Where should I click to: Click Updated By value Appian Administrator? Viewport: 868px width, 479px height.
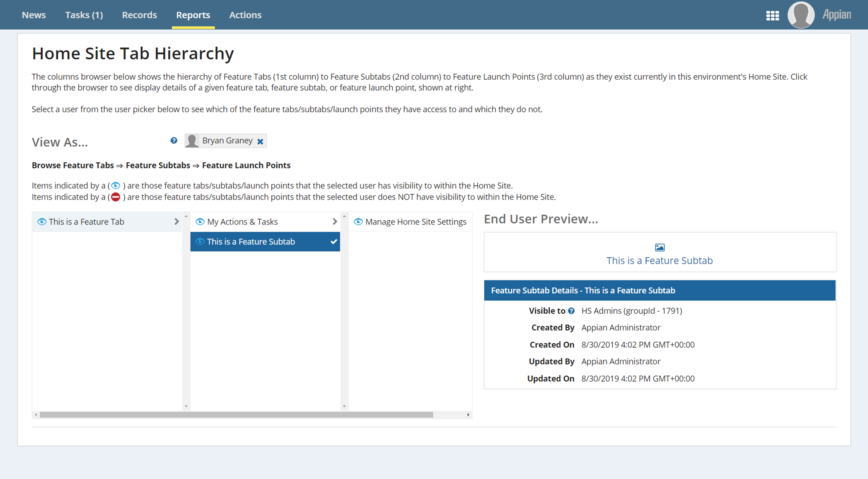point(621,362)
